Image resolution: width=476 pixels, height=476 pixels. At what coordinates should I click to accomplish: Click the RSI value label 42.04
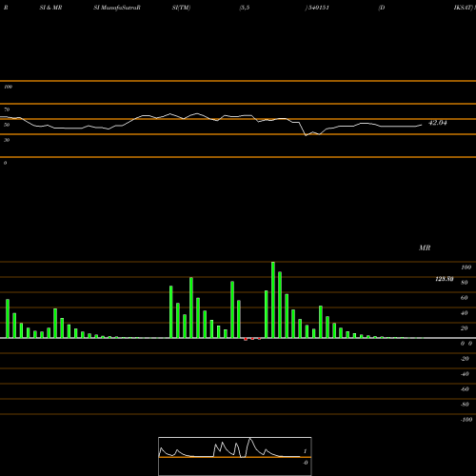pos(438,123)
